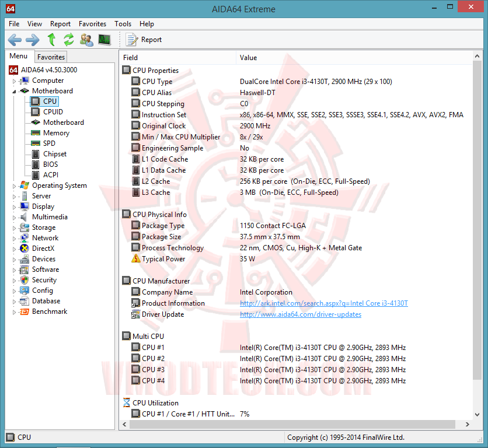Click the Report toolbar button
This screenshot has height=448, width=488.
(144, 40)
